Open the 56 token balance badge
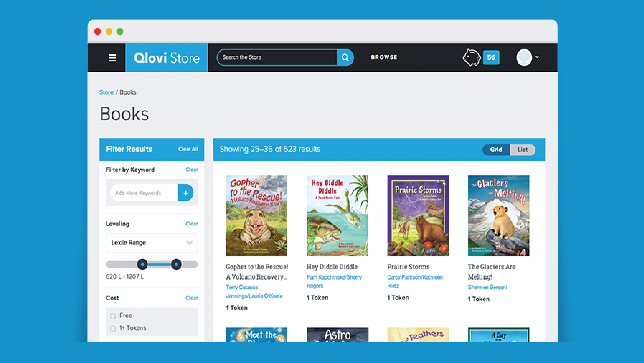Image resolution: width=644 pixels, height=363 pixels. 491,58
